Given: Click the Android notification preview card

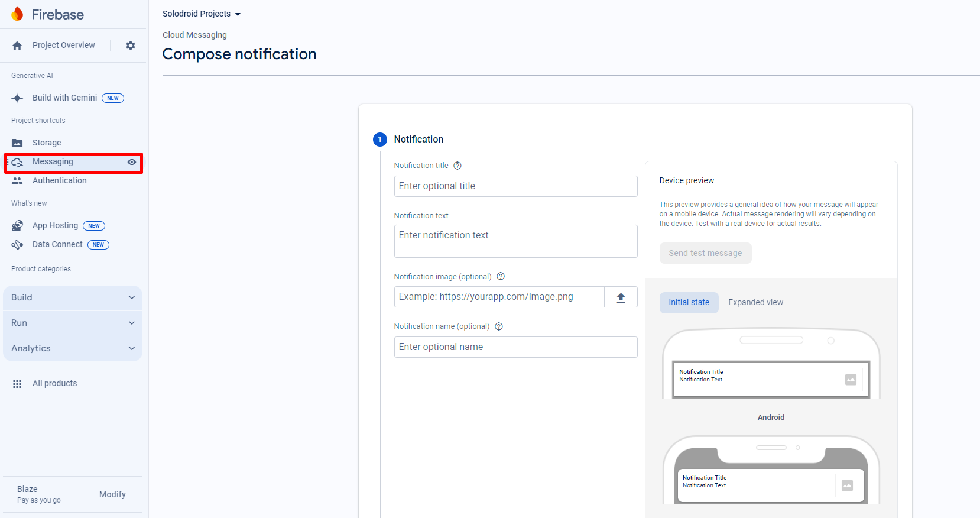Looking at the screenshot, I should coord(771,380).
